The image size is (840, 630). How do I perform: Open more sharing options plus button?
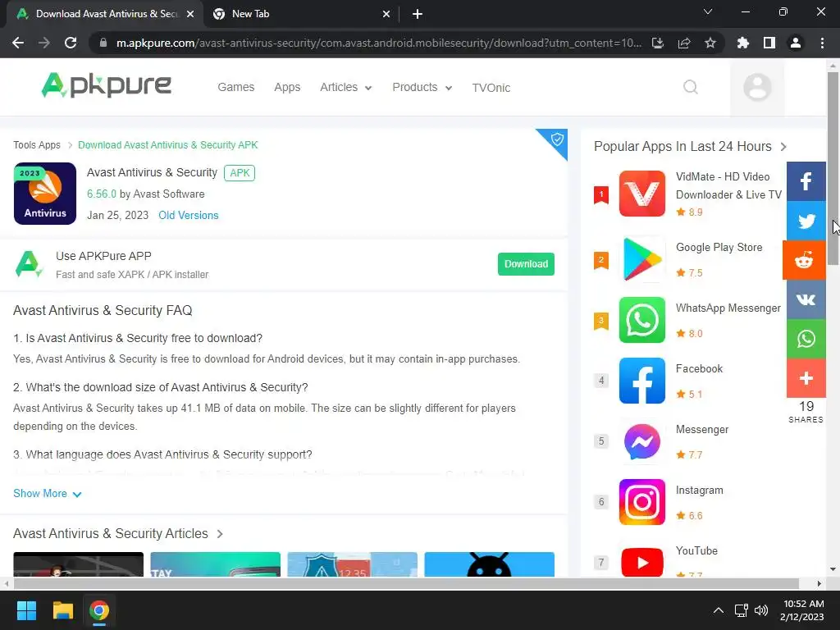(x=806, y=378)
